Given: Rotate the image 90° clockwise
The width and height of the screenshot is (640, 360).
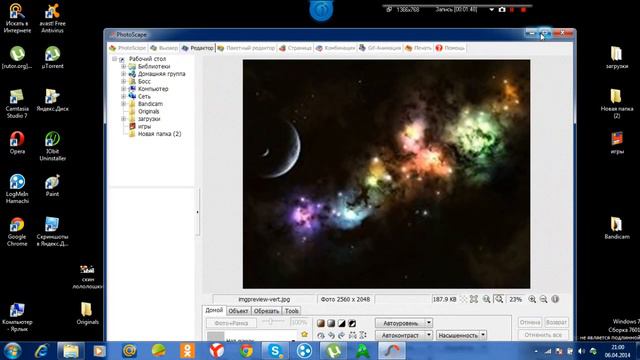Looking at the screenshot, I should [x=341, y=335].
